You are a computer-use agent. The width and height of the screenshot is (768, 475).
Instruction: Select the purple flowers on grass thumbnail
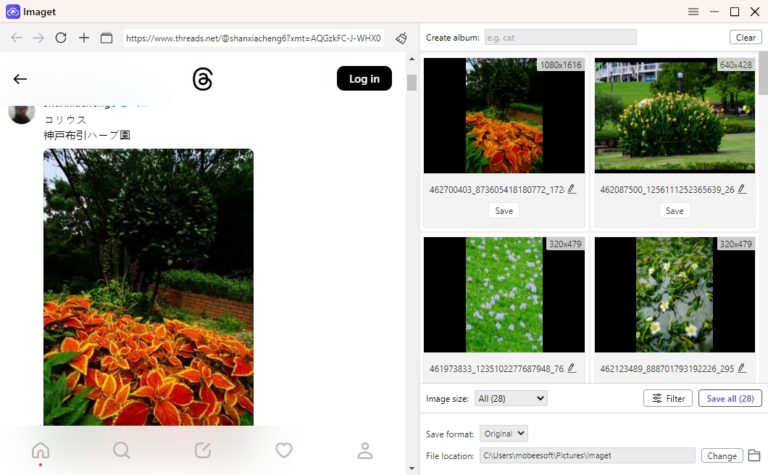[504, 295]
